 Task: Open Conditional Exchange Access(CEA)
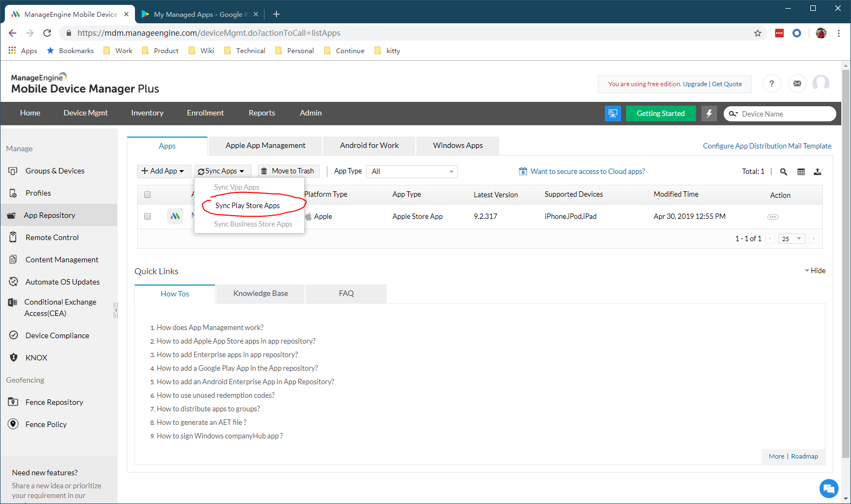click(x=60, y=307)
